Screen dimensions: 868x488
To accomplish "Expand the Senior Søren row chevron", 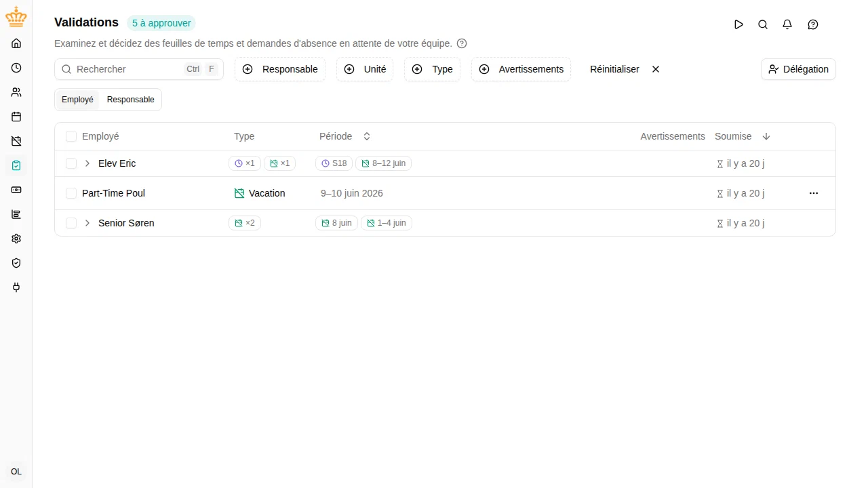I will pos(87,223).
